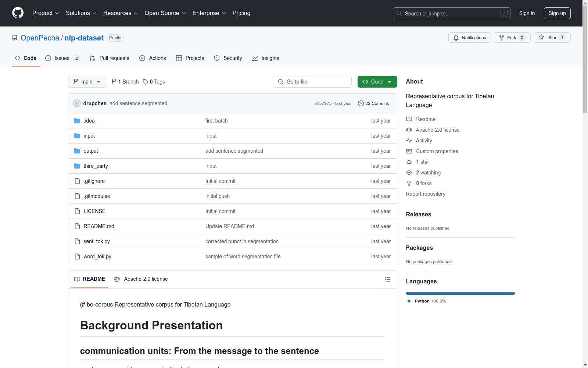Click the star icon next to 1 star
Viewport: 588px width, 368px height.
pyautogui.click(x=409, y=162)
